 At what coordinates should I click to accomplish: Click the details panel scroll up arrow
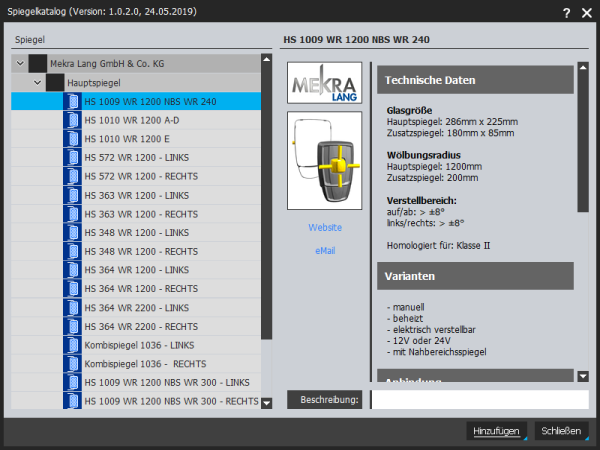click(583, 67)
